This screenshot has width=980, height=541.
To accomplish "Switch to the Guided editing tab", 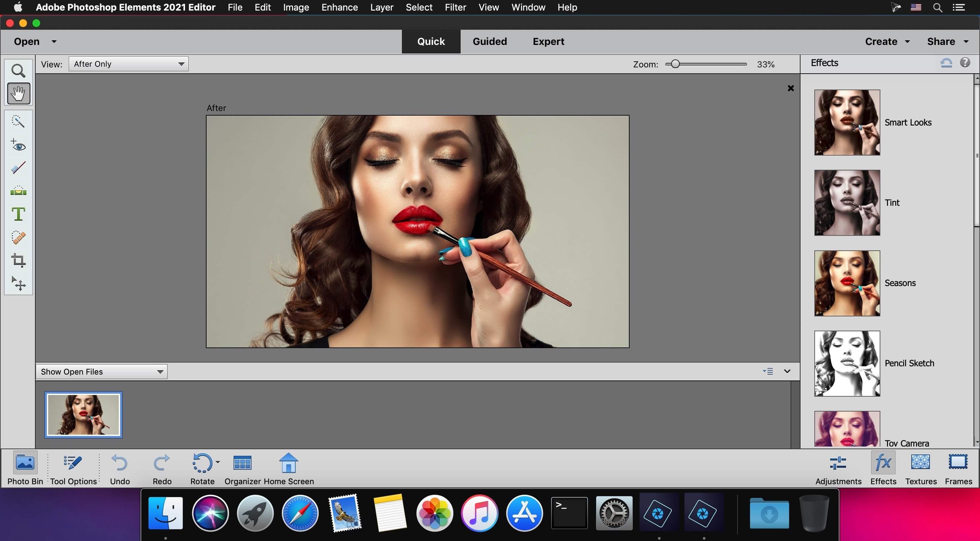I will click(x=490, y=41).
